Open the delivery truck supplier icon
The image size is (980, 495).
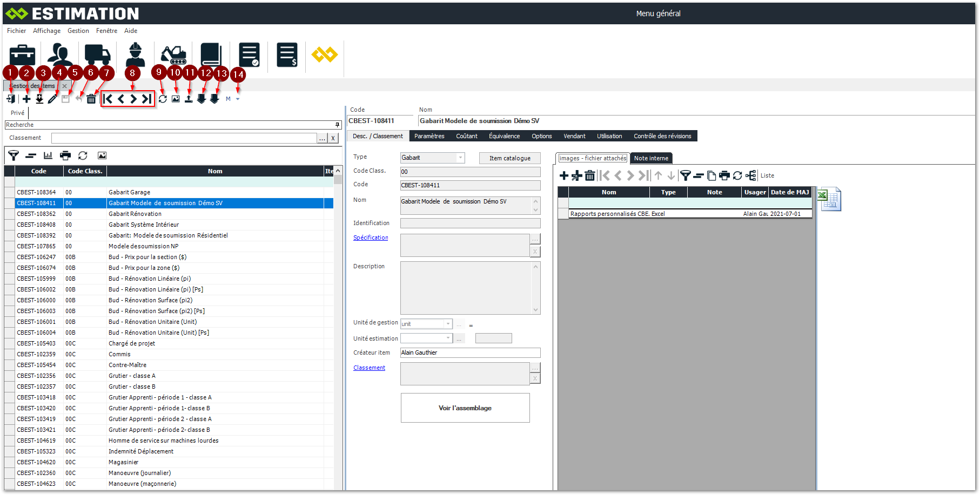pos(98,55)
